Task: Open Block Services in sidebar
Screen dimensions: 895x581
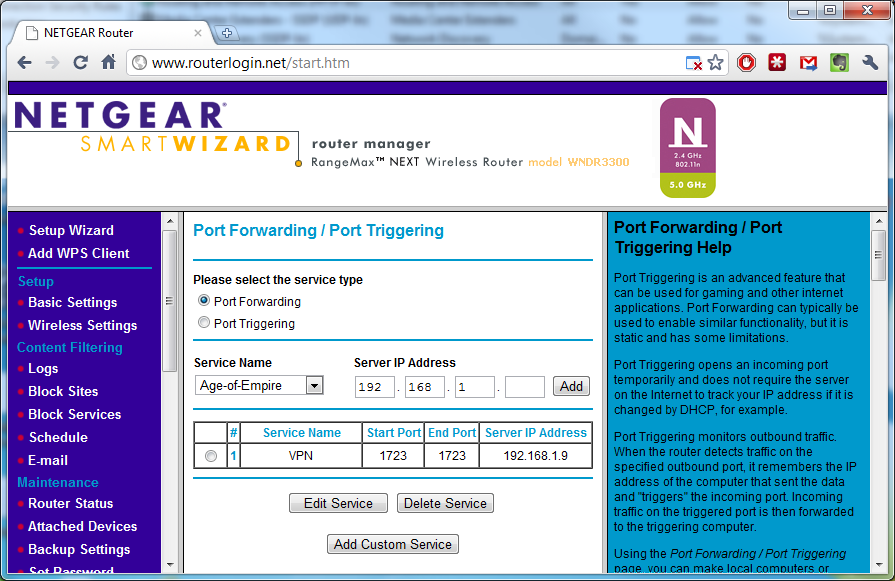Action: point(75,414)
